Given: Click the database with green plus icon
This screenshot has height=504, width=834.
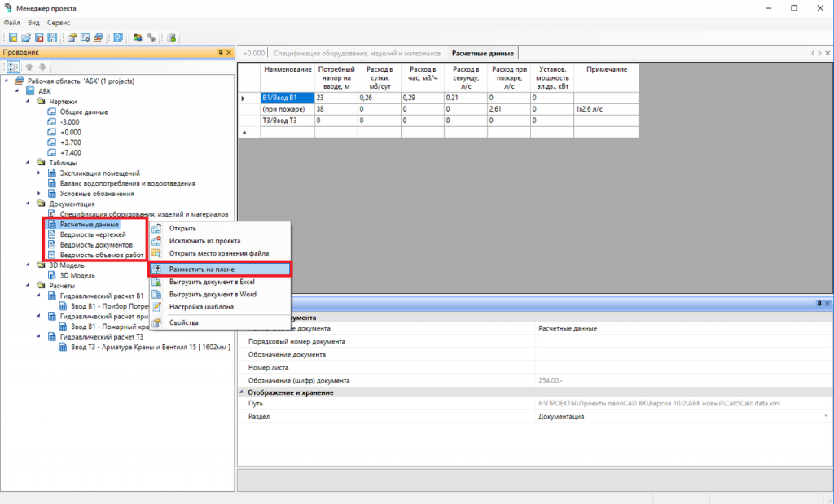Looking at the screenshot, I should pyautogui.click(x=171, y=37).
